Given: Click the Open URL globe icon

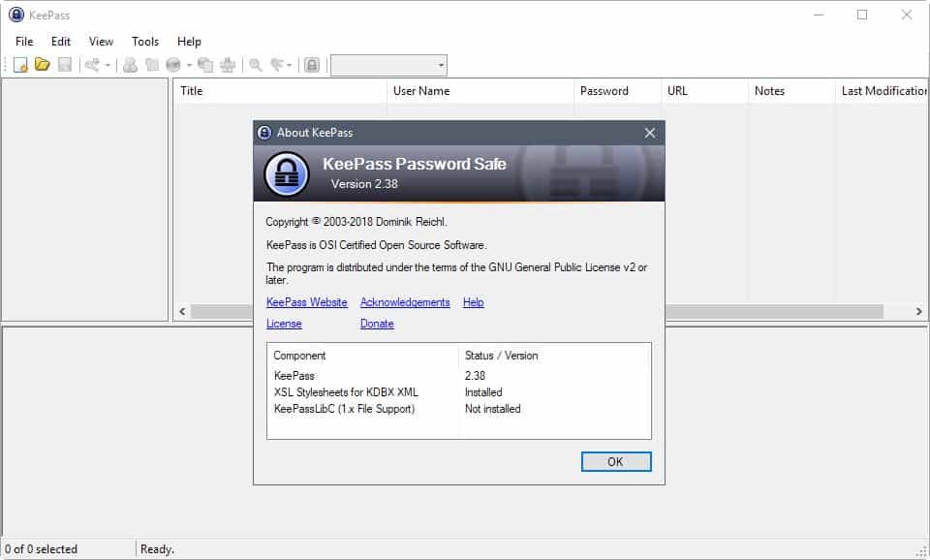Looking at the screenshot, I should pyautogui.click(x=173, y=65).
